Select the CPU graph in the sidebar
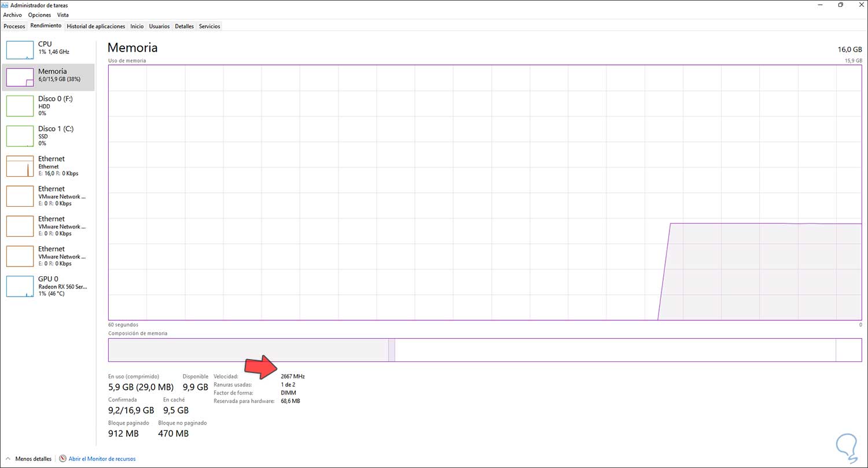868x468 pixels. pos(20,50)
